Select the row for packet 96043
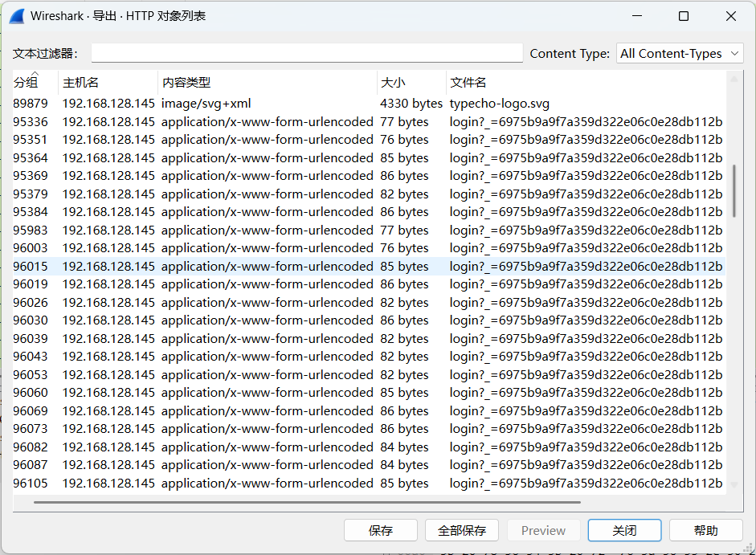Image resolution: width=756 pixels, height=555 pixels. [369, 357]
